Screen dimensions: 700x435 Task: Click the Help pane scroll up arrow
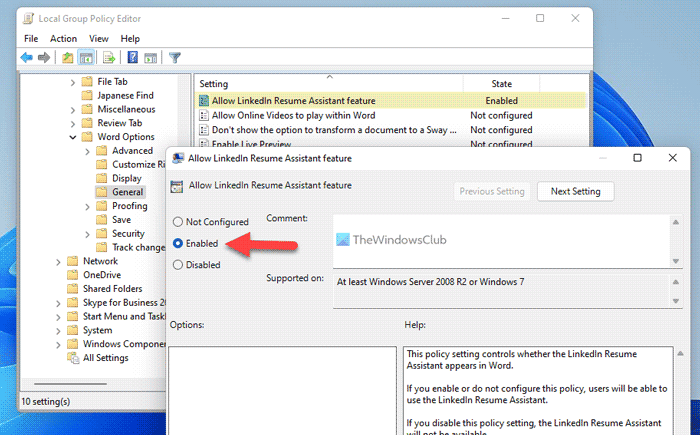point(680,354)
